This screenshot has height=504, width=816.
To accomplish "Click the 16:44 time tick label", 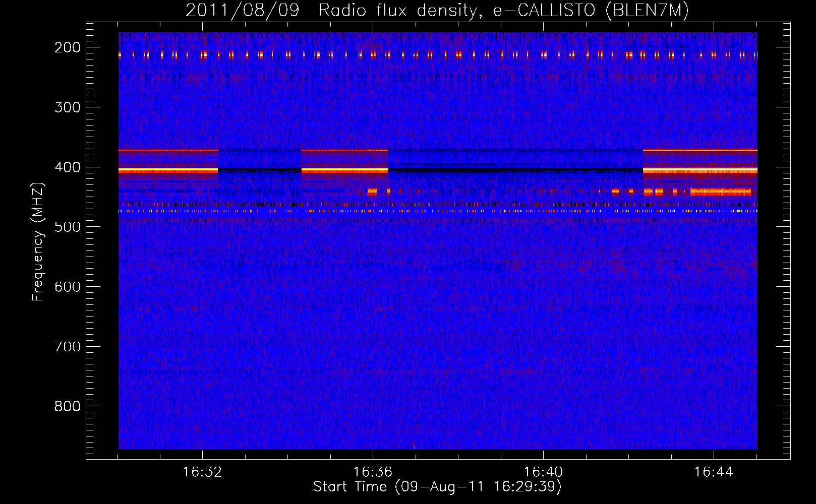I will coord(714,472).
